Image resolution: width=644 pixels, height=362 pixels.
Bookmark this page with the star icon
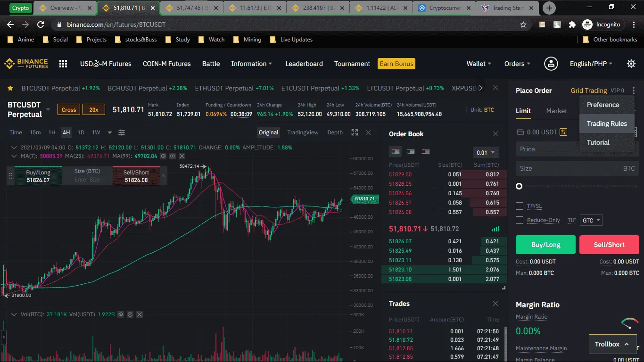523,25
